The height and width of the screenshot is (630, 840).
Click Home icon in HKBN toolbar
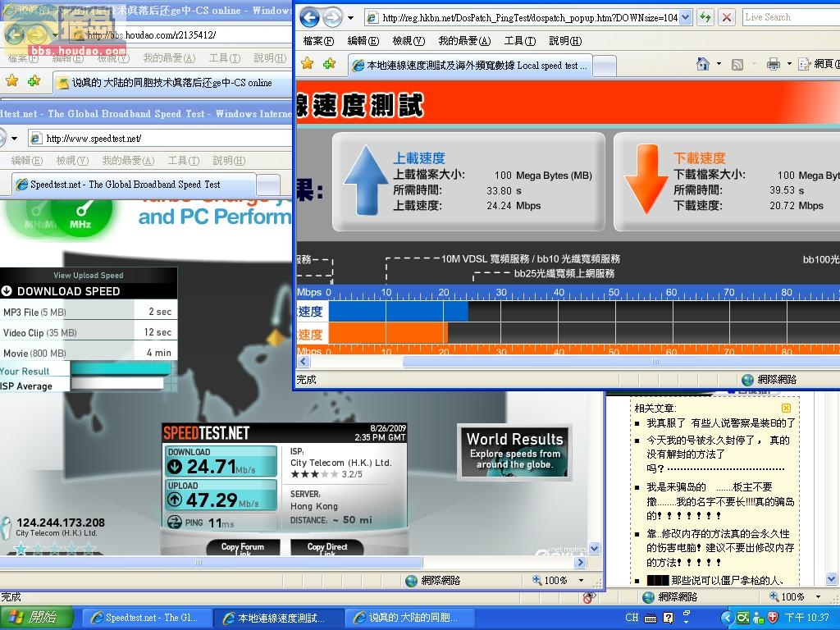pyautogui.click(x=703, y=64)
